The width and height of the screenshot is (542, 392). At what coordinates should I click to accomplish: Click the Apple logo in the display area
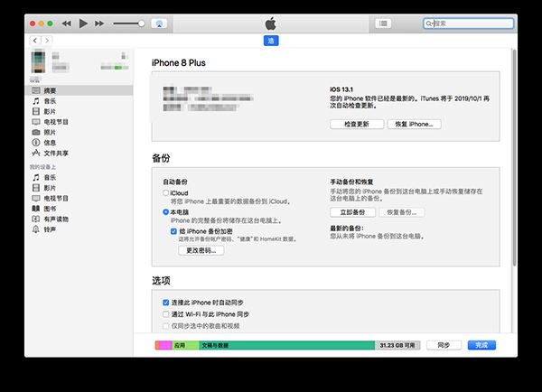(x=271, y=23)
